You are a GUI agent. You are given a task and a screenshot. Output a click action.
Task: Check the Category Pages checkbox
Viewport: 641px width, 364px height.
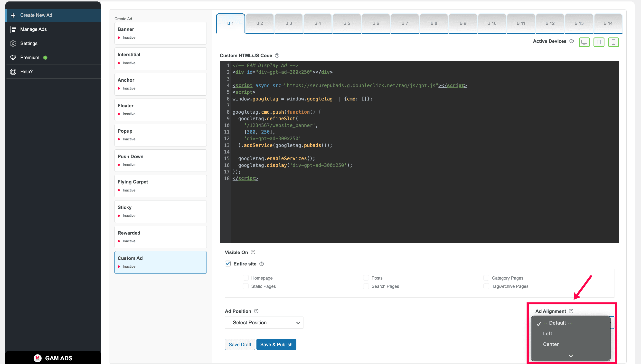[x=486, y=278]
